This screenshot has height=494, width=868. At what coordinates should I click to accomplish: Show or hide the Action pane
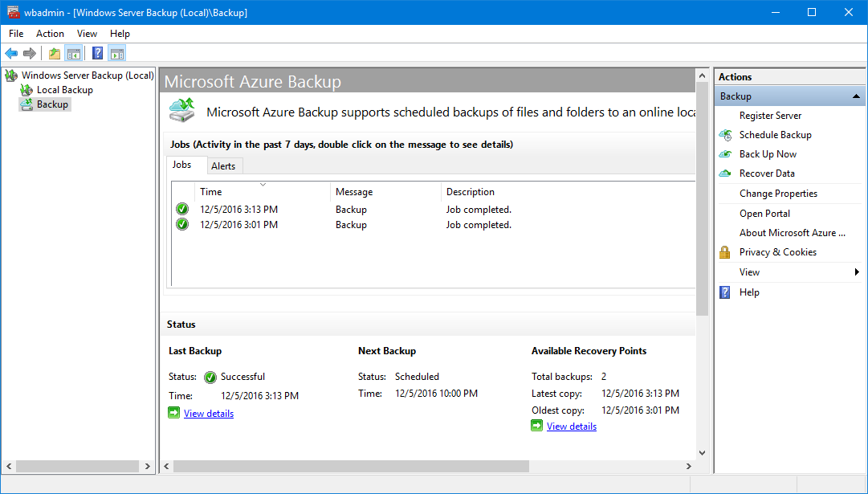point(117,53)
